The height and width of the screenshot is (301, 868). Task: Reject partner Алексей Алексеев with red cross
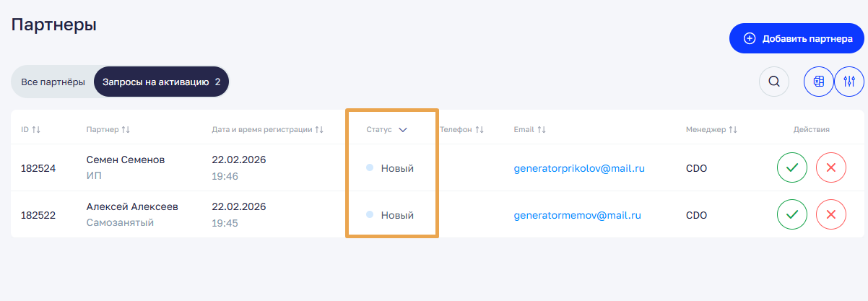(830, 214)
